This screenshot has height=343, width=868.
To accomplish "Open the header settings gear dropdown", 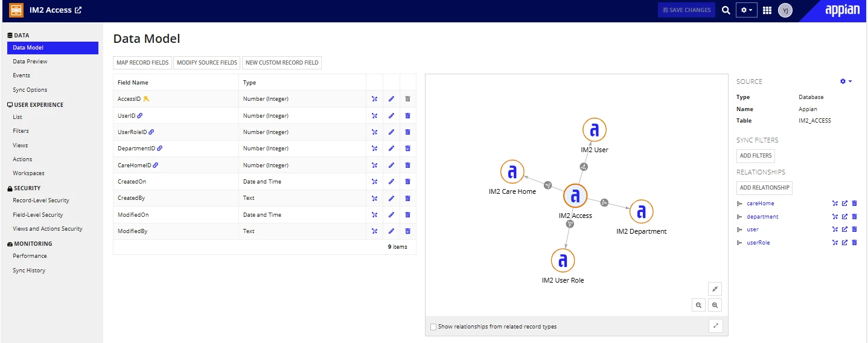I will (x=747, y=10).
